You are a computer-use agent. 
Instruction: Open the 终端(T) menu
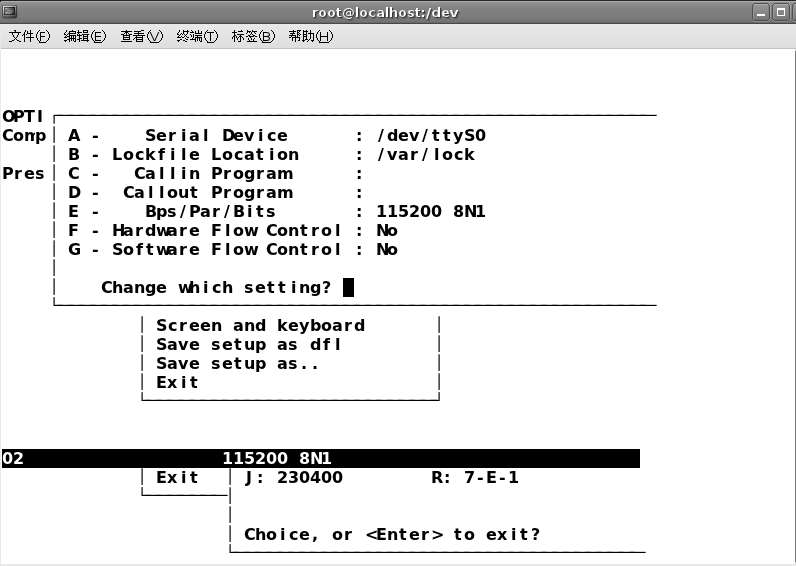[x=197, y=36]
